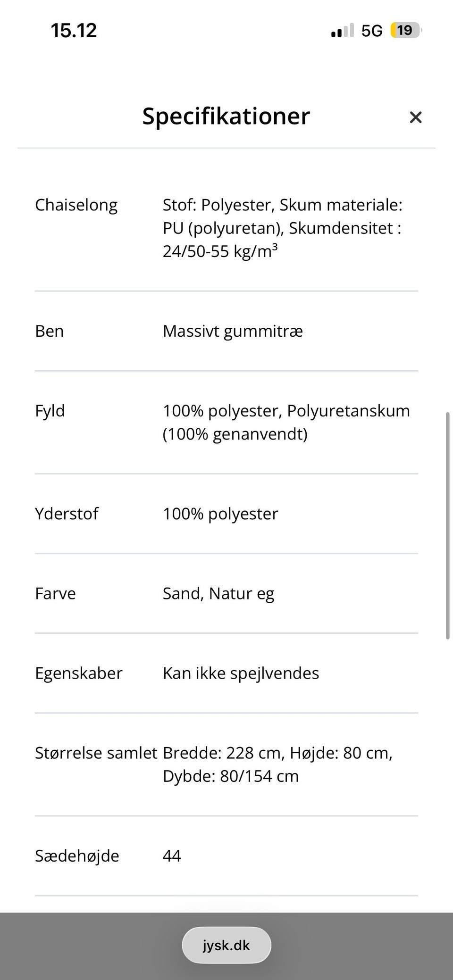Select the Sædehøjde value 44
The image size is (453, 980).
pos(172,855)
